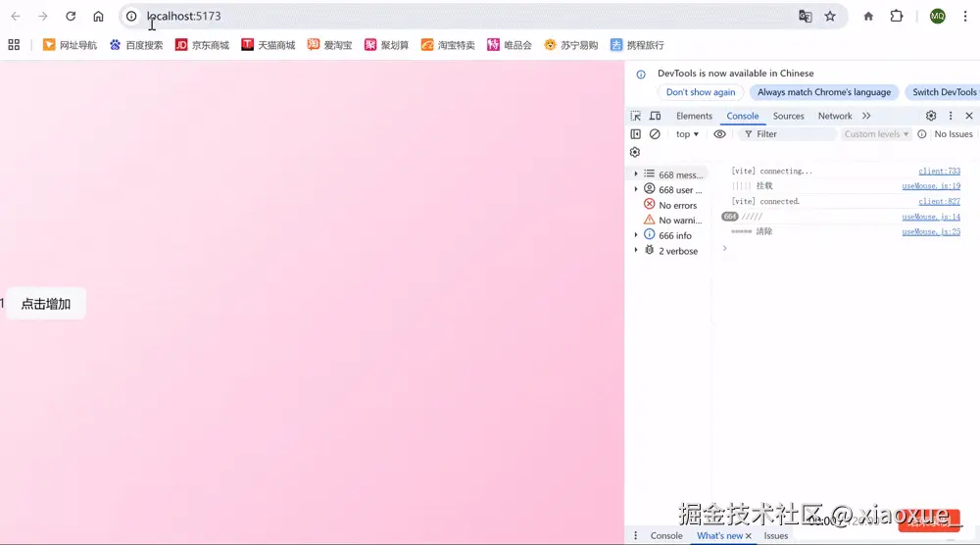Open the Custom levels dropdown

click(x=876, y=134)
